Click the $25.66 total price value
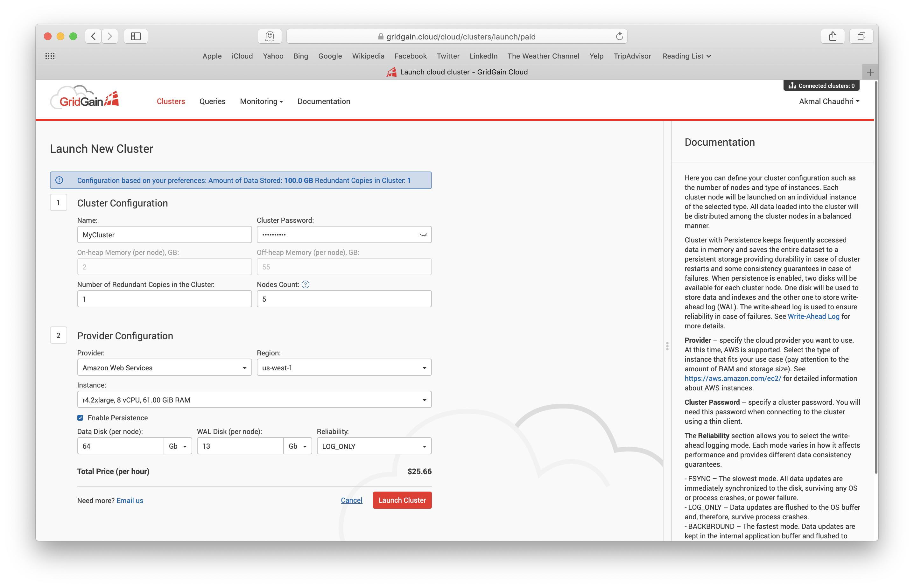The height and width of the screenshot is (588, 914). [419, 472]
